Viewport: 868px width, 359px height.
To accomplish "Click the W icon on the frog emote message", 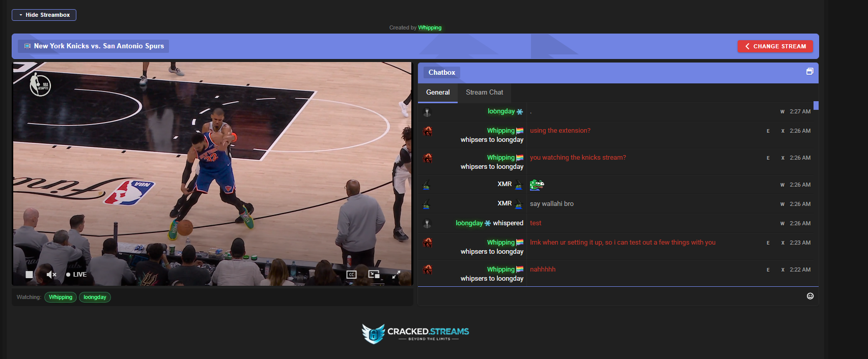I will pyautogui.click(x=782, y=185).
